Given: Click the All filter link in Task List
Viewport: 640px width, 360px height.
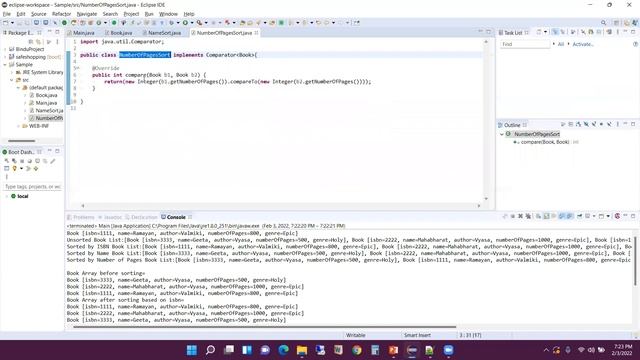Looking at the screenshot, I should 561,44.
